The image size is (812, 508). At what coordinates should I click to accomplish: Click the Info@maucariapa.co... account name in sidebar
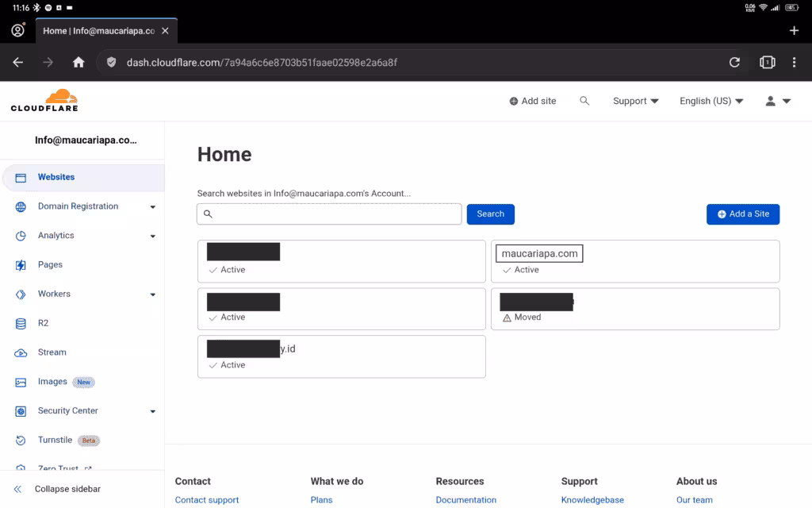coord(86,140)
